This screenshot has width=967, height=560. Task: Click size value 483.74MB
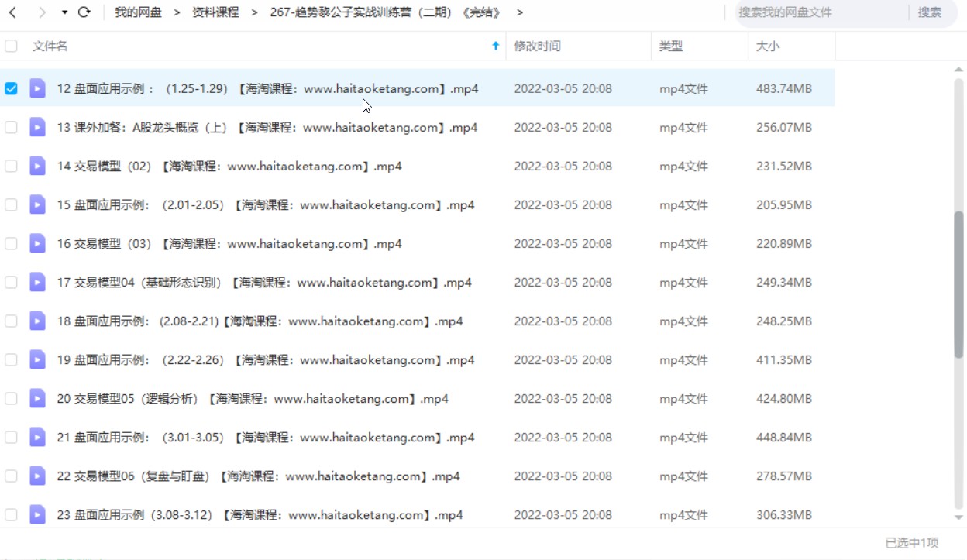784,88
